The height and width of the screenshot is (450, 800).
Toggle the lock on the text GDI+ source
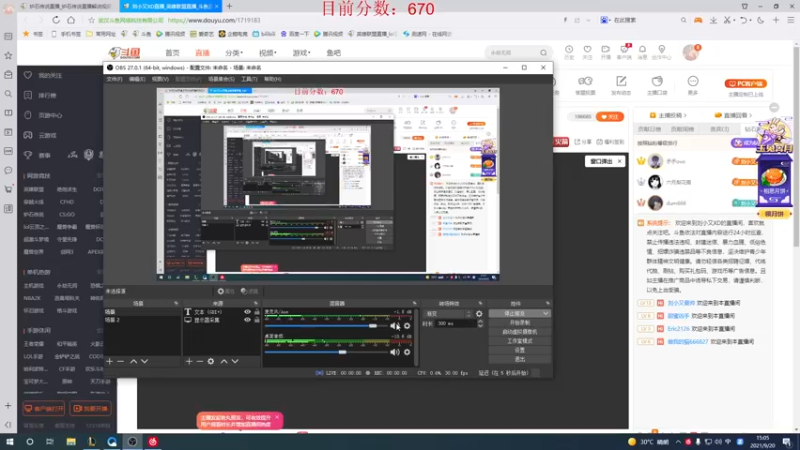257,312
